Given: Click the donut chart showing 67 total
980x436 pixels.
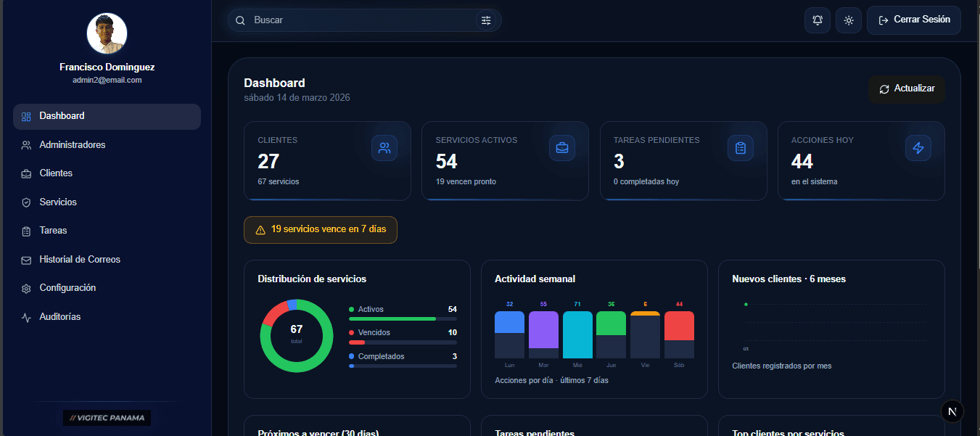Looking at the screenshot, I should [x=297, y=335].
